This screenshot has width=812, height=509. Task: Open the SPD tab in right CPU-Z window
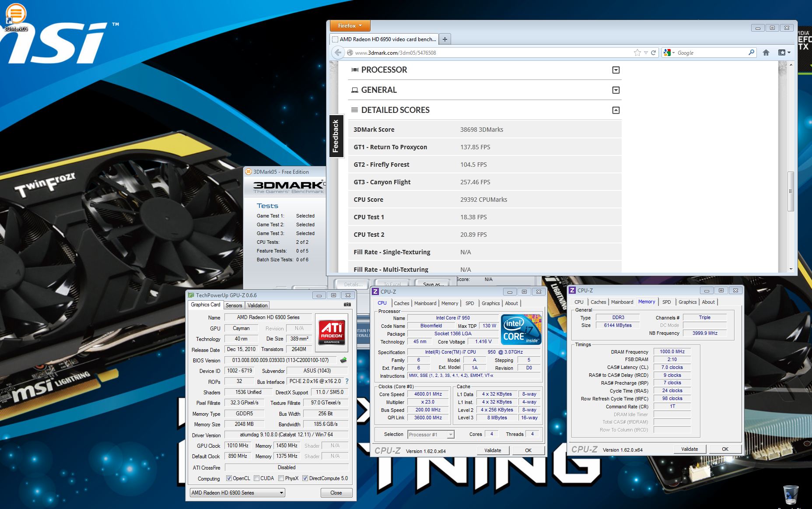pyautogui.click(x=666, y=302)
